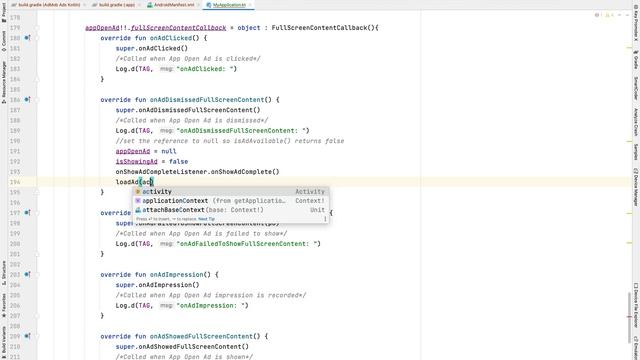The image size is (640, 360).
Task: Click the 'Next Tip' link in completion popup
Action: pos(206,219)
